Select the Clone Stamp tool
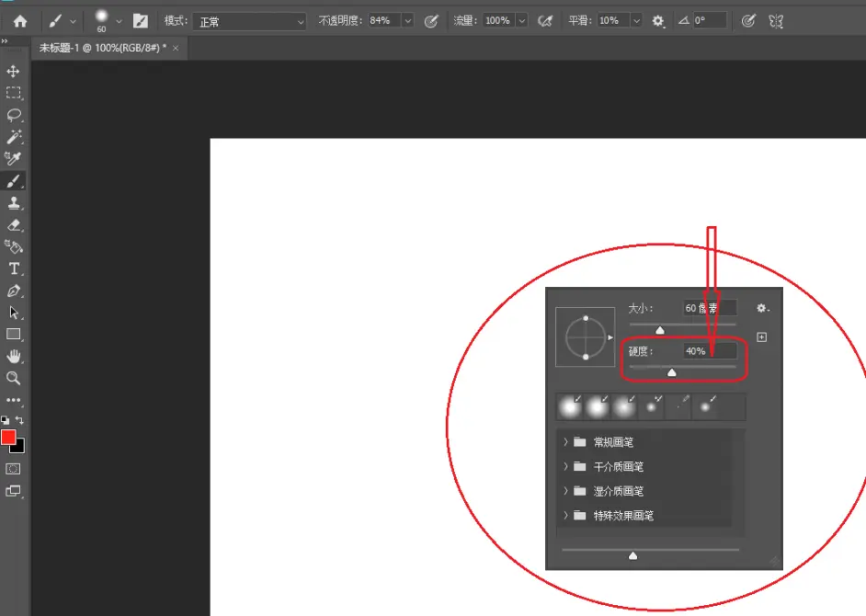The width and height of the screenshot is (866, 616). [x=13, y=203]
